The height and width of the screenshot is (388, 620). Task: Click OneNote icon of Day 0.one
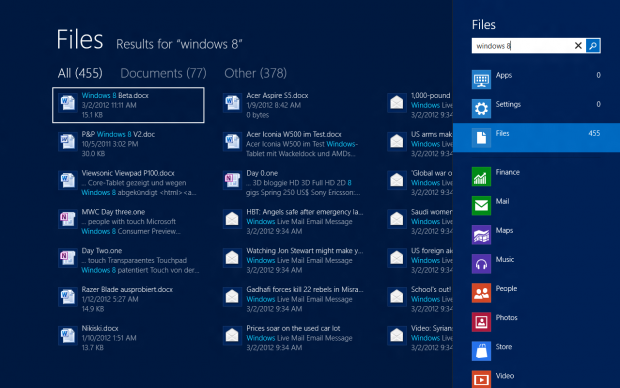coord(232,180)
